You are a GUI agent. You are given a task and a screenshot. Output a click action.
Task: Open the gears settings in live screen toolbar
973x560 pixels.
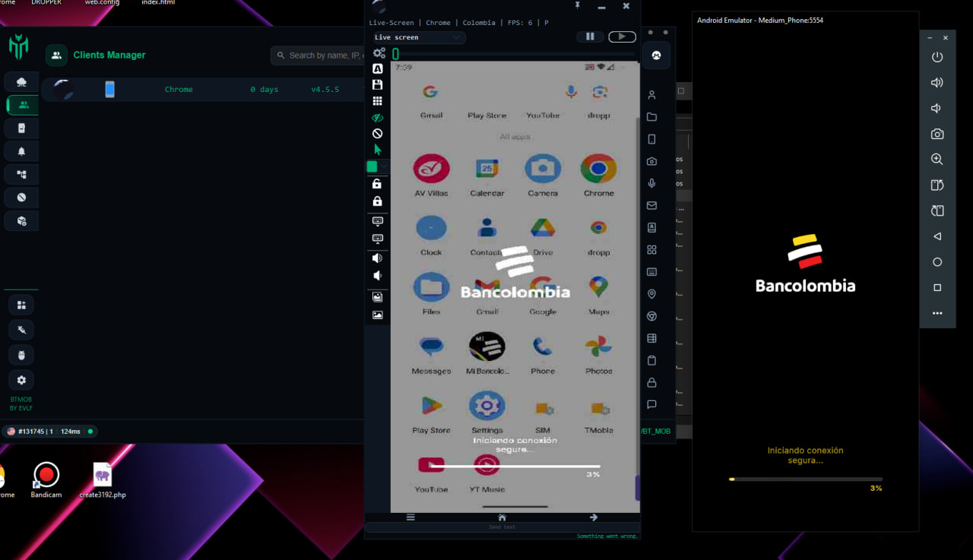[x=379, y=53]
